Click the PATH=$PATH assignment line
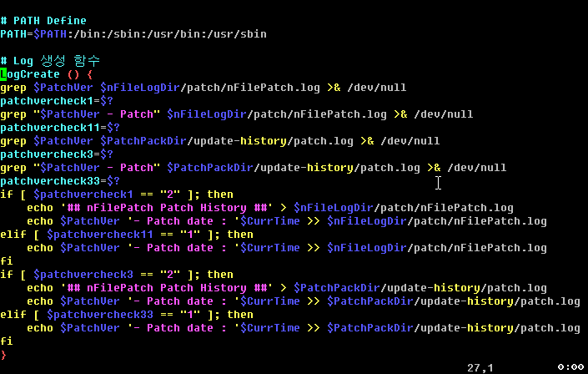Screen dimensions: 588x374 (x=133, y=34)
